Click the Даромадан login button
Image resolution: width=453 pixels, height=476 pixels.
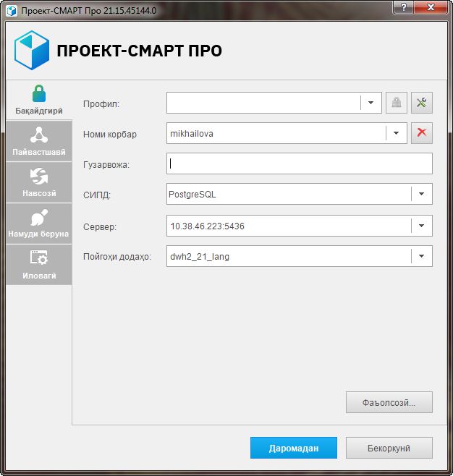coord(294,448)
